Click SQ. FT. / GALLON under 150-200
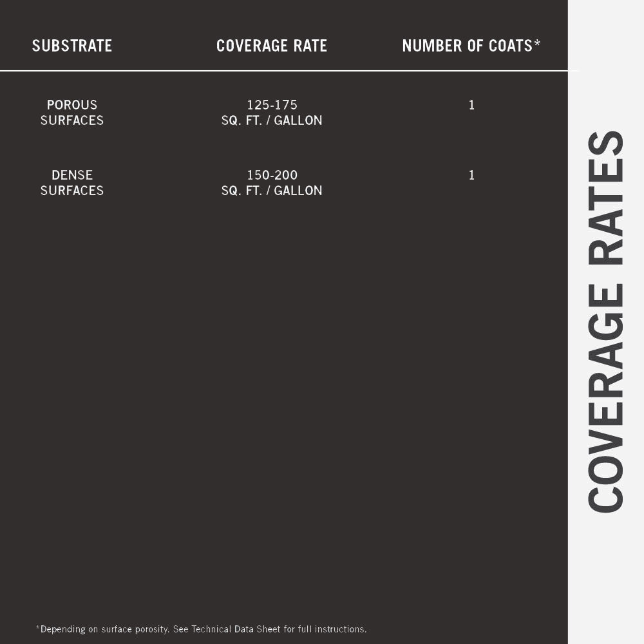 tap(272, 191)
